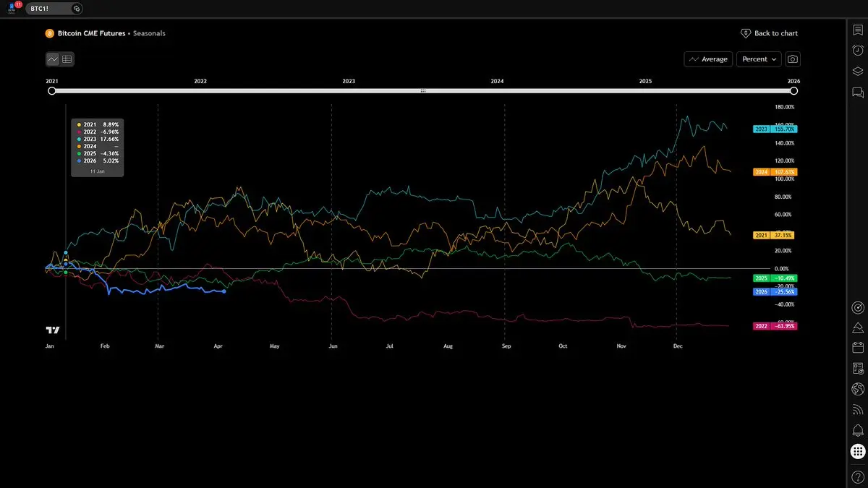Image resolution: width=868 pixels, height=488 pixels.
Task: Open the apps grid icon
Action: [858, 452]
